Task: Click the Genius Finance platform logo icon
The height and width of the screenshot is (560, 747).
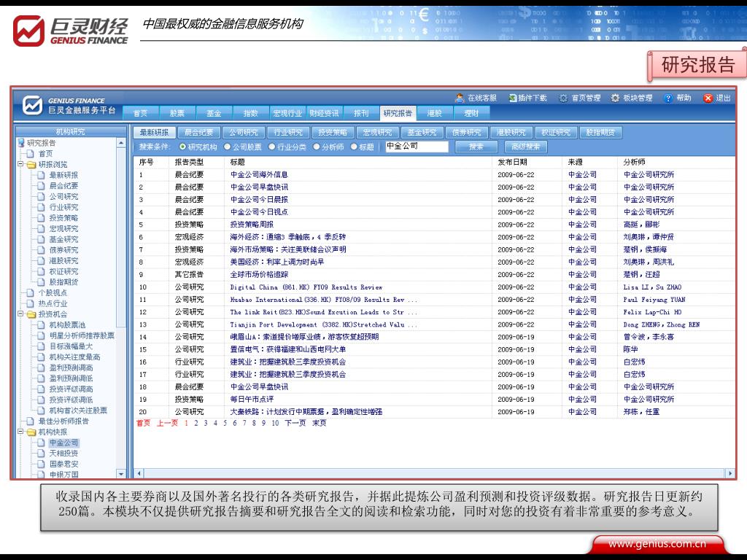Action: click(32, 105)
